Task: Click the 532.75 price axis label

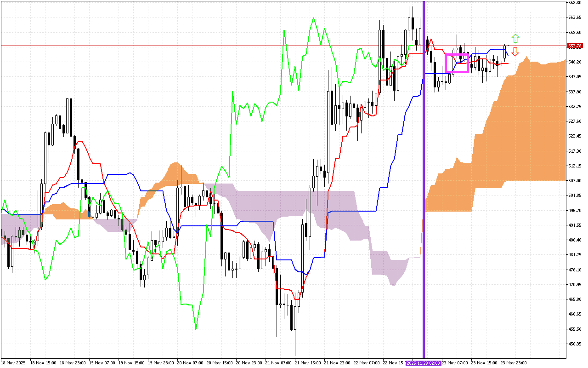Action: [575, 107]
